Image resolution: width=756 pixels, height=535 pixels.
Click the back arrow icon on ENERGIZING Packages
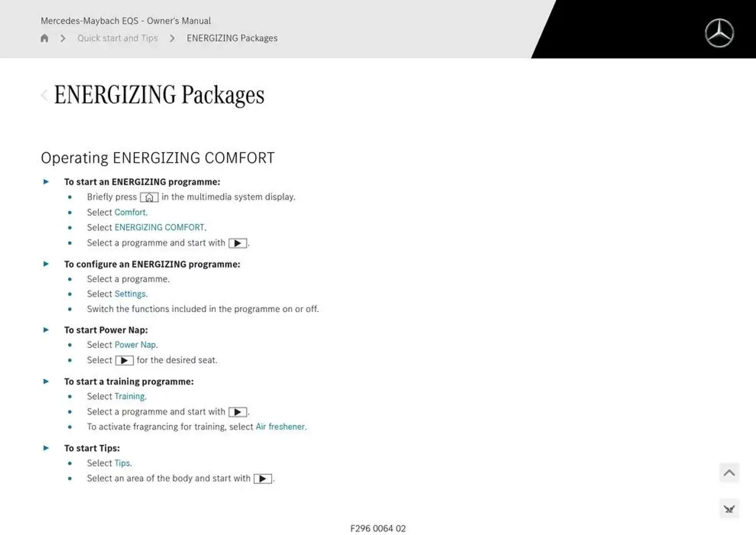[44, 95]
